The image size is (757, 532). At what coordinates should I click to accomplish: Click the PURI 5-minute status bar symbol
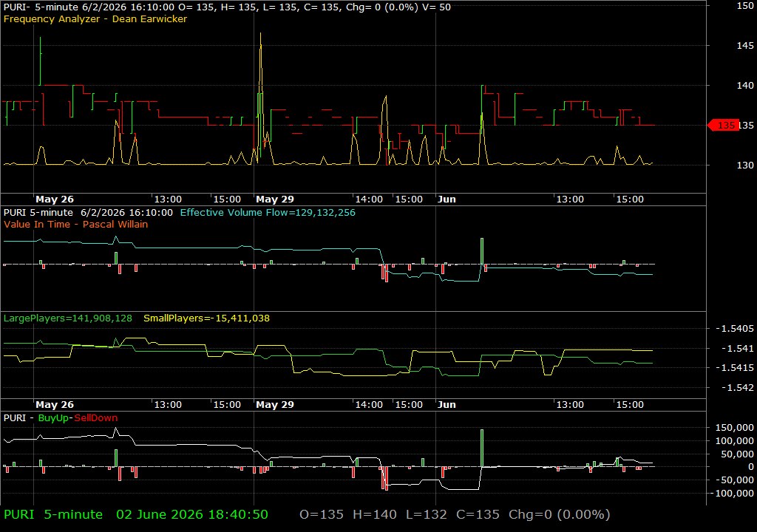[x=53, y=514]
